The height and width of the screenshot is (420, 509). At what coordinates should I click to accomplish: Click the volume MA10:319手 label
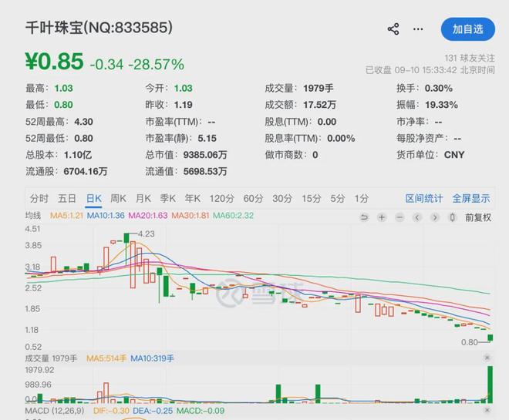click(x=152, y=358)
